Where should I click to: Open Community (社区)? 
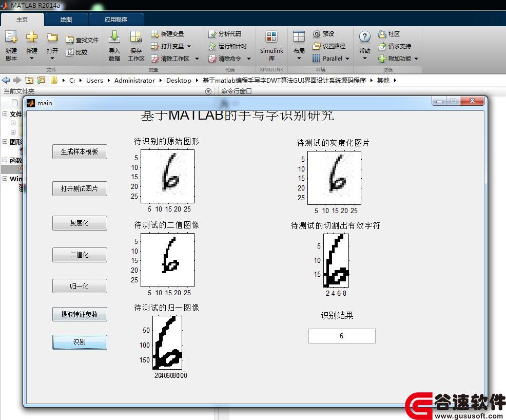click(x=389, y=34)
